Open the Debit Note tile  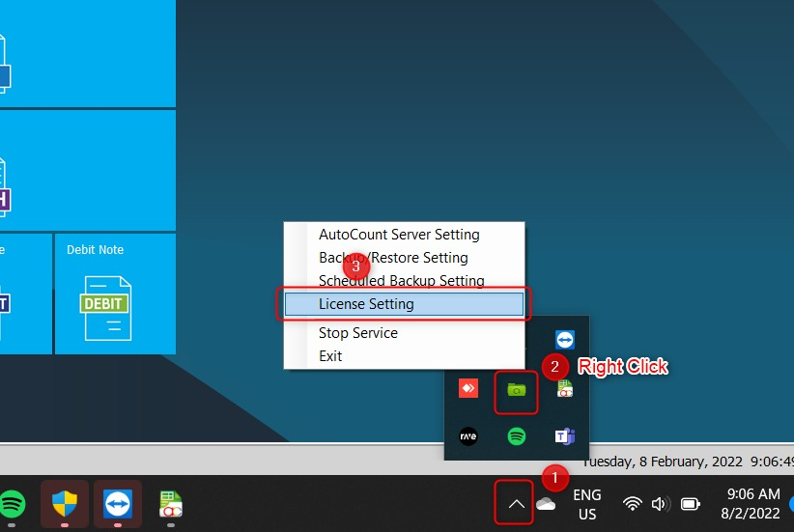point(114,294)
